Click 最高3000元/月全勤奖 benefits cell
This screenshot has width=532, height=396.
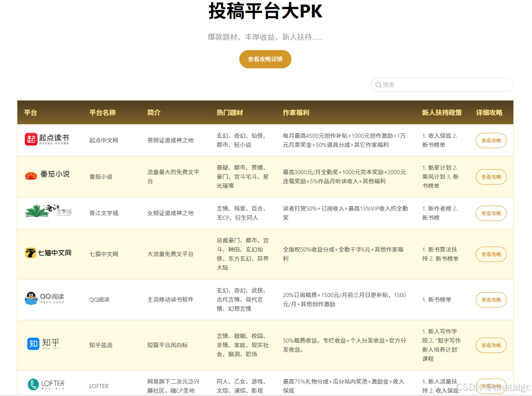click(x=344, y=177)
